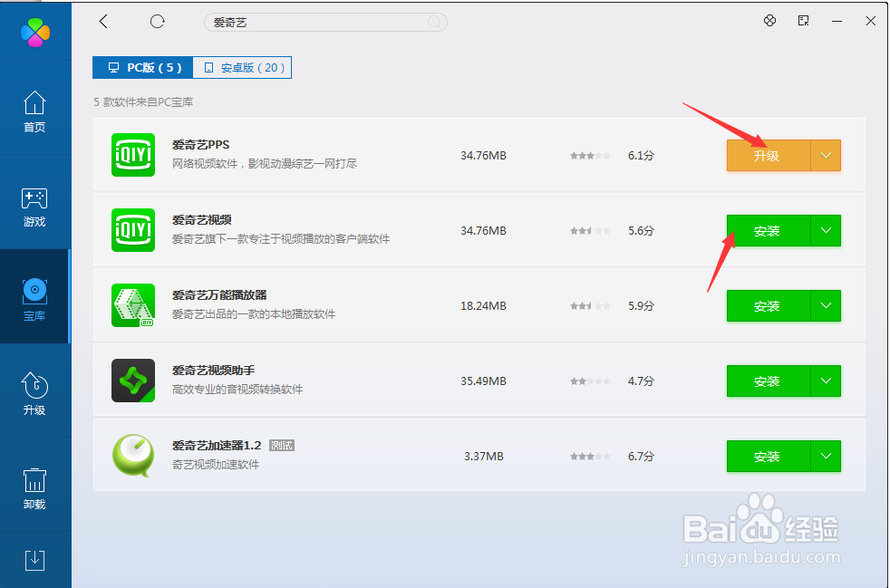Open 爱奇艺视频助手 title link
890x588 pixels.
(213, 370)
